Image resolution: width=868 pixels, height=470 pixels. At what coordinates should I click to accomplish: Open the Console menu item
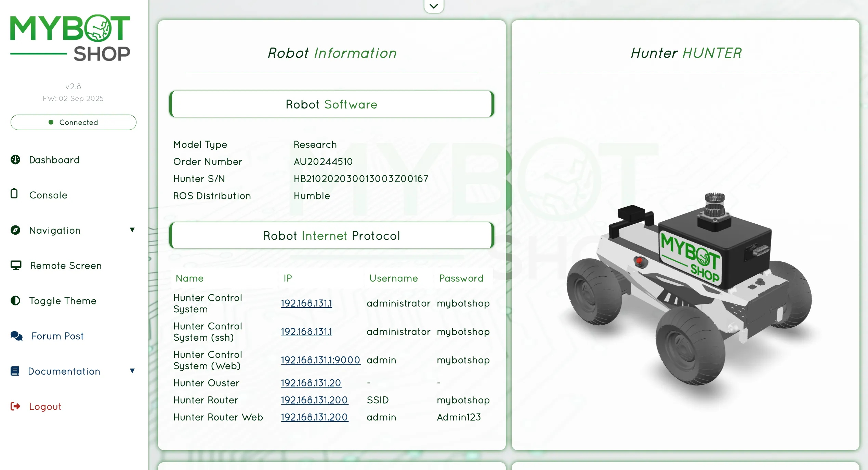48,195
